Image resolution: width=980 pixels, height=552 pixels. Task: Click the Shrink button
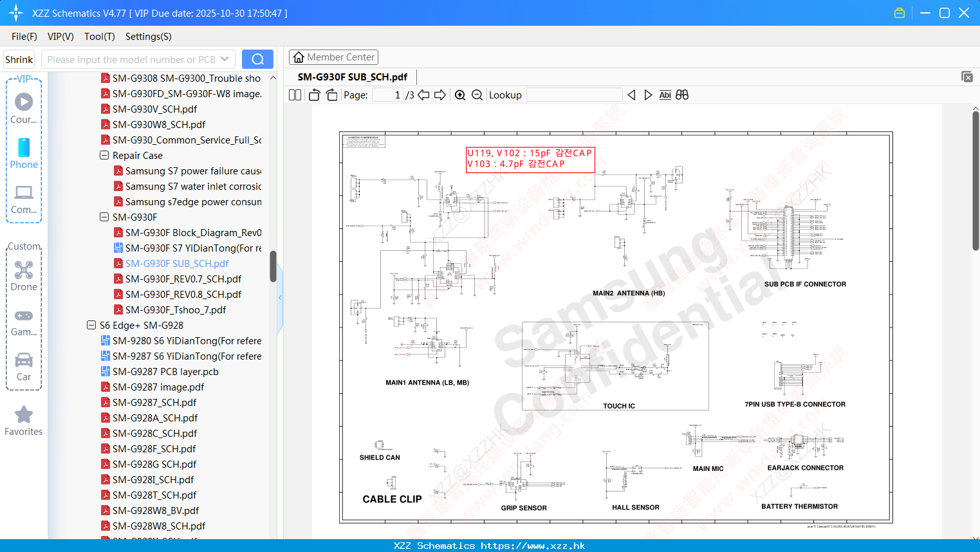click(19, 59)
